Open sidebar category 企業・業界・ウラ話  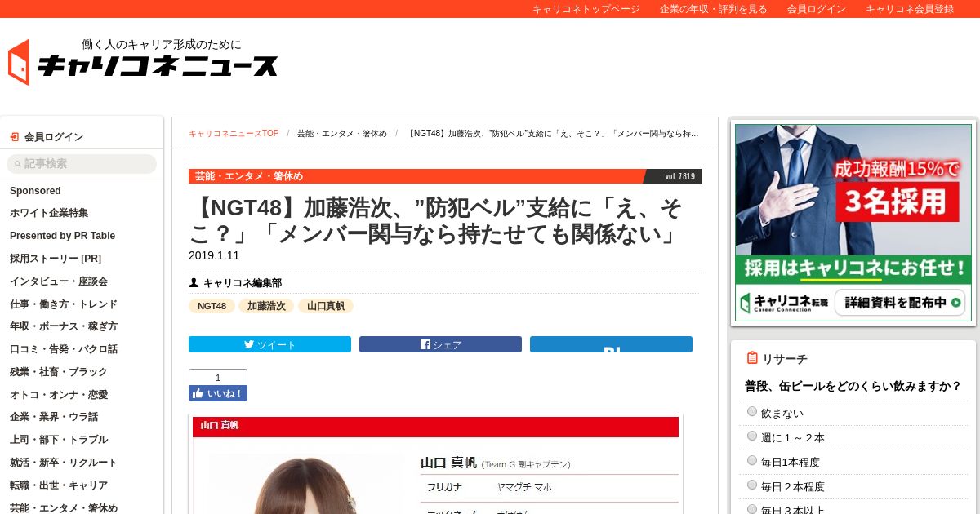pos(54,417)
